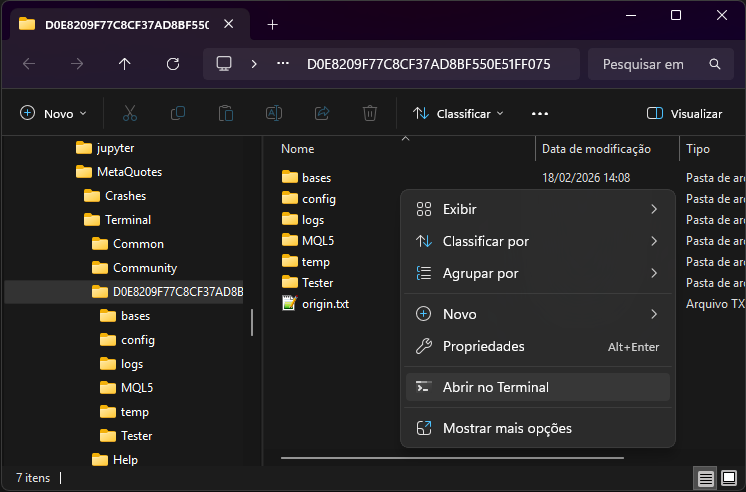Image resolution: width=746 pixels, height=492 pixels.
Task: Select Help folder in navigation tree
Action: click(115, 460)
